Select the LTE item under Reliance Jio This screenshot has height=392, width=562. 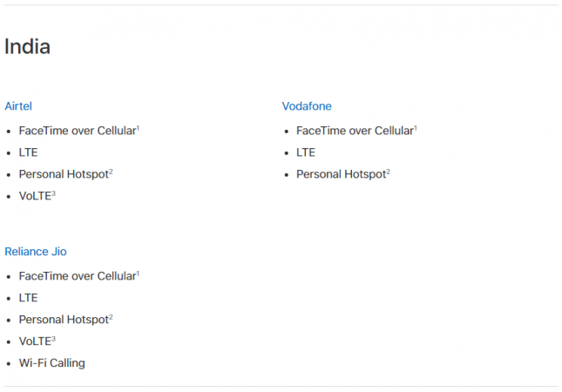pos(28,298)
